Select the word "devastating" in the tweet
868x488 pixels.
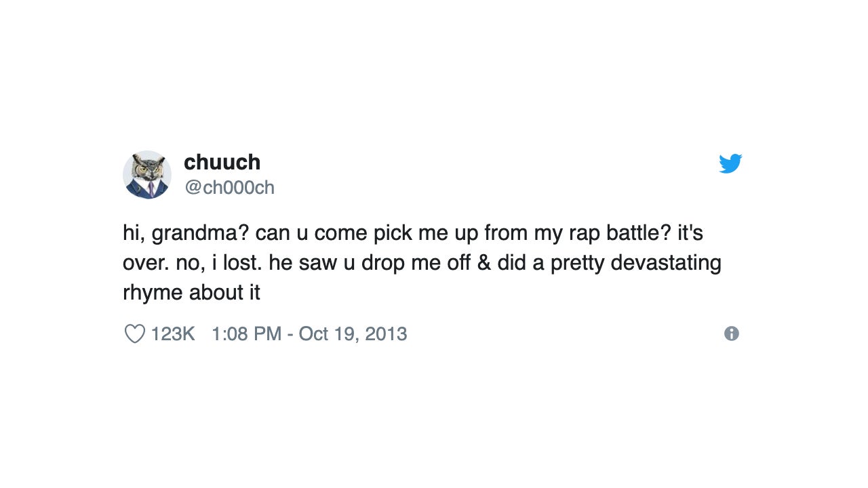[665, 263]
